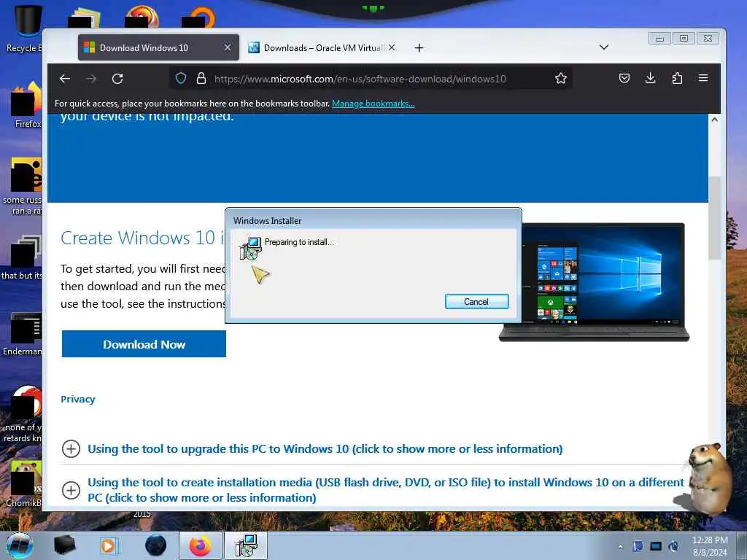Screen dimensions: 747x560
Task: Open the black folder taskbar icon
Action: (64, 545)
